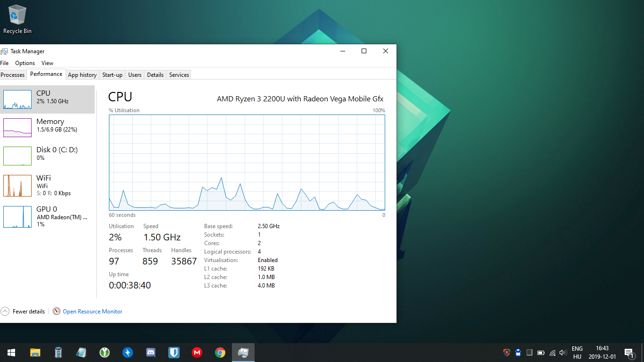
Task: Open the File menu
Action: coord(4,63)
